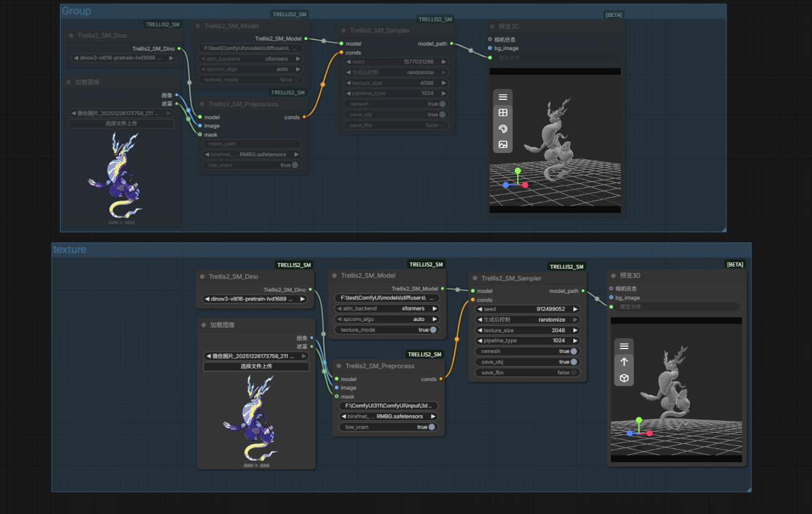Increase seed 912499052 with right arrow

[575, 309]
